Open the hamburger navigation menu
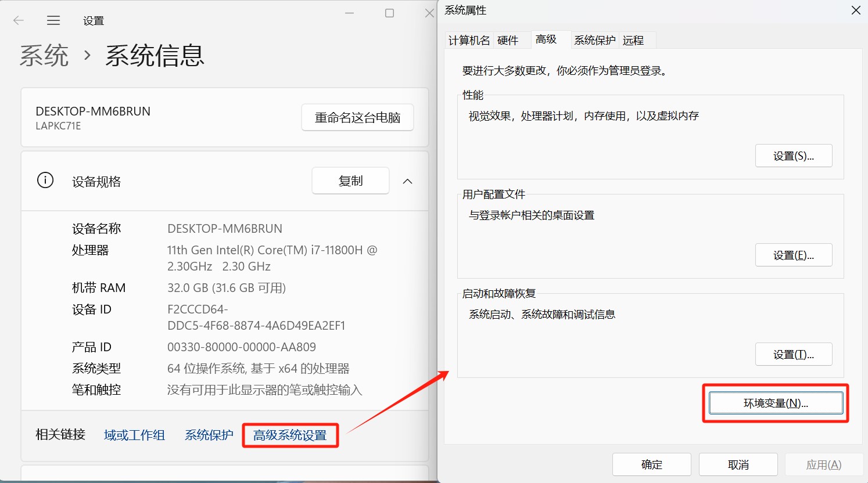This screenshot has height=483, width=868. tap(53, 21)
